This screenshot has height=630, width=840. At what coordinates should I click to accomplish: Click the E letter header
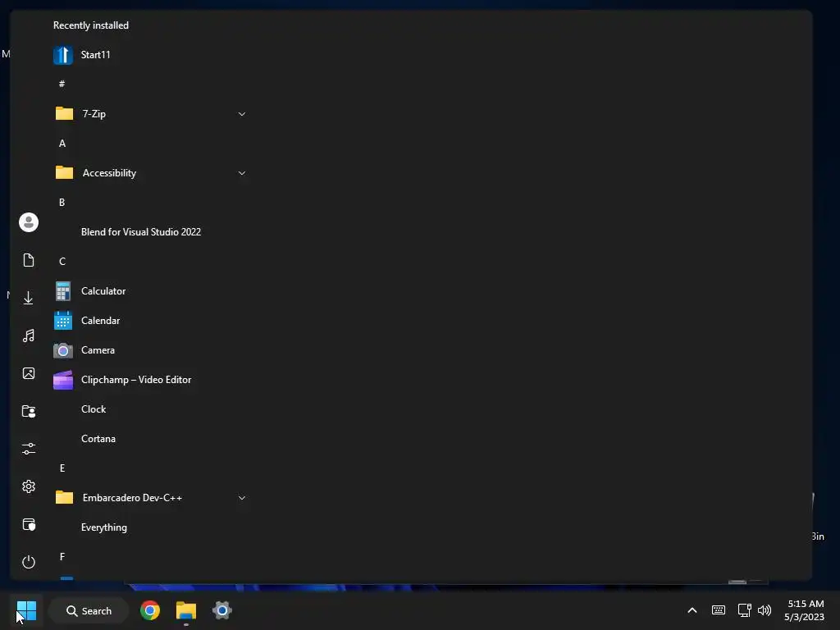62,468
